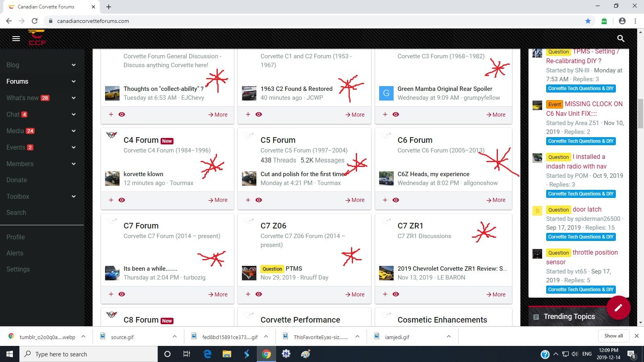This screenshot has width=644, height=362.
Task: Toggle watch eye icon on C7 ZR1
Action: coord(396,294)
